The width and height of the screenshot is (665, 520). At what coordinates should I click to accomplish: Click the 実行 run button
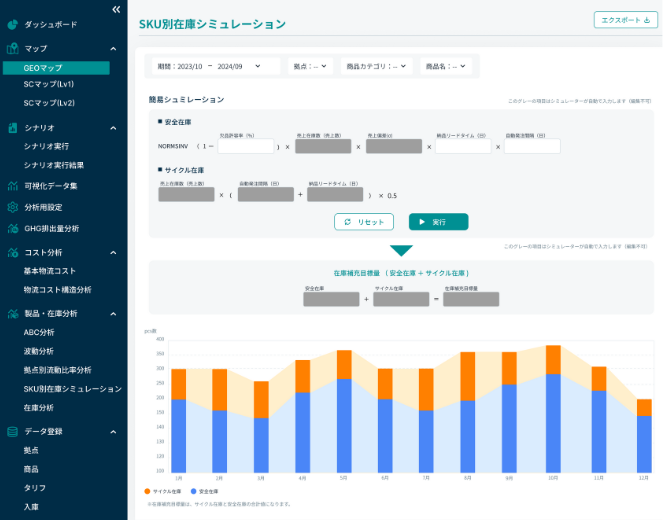tap(439, 222)
